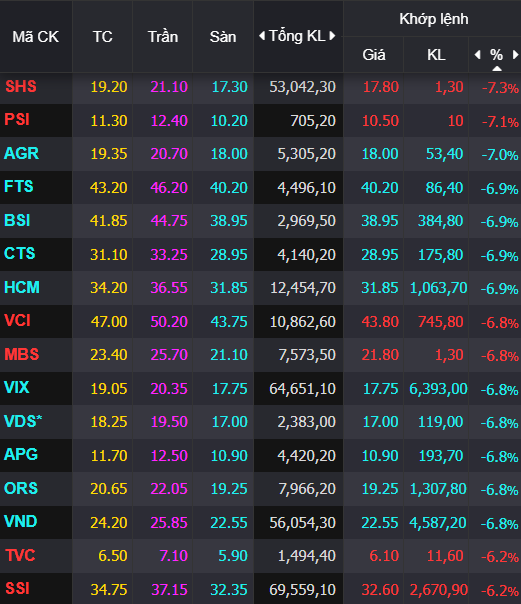Screen dimensions: 521x604
Task: Open the TVC stock symbol
Action: click(x=20, y=555)
